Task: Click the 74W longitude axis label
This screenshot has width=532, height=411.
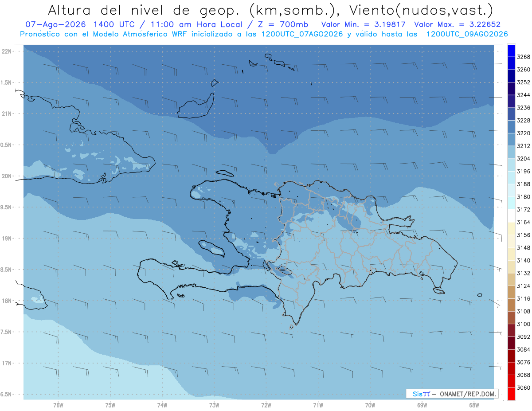Action: click(x=162, y=405)
